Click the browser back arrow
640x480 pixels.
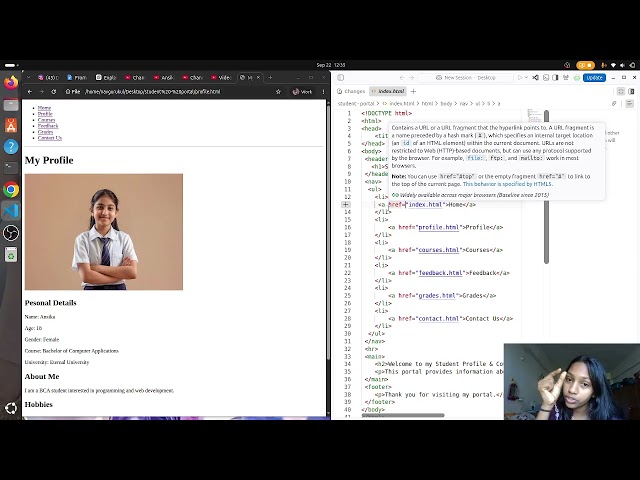tap(30, 92)
